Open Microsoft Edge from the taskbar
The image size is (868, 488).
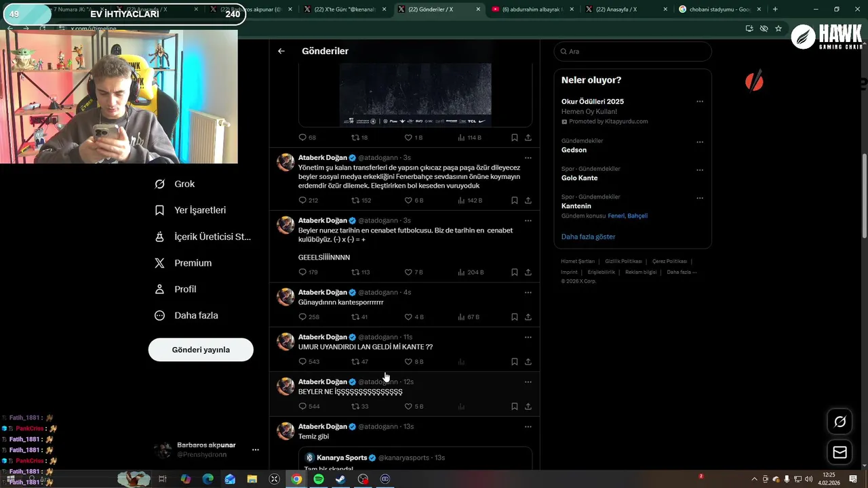coord(208,479)
